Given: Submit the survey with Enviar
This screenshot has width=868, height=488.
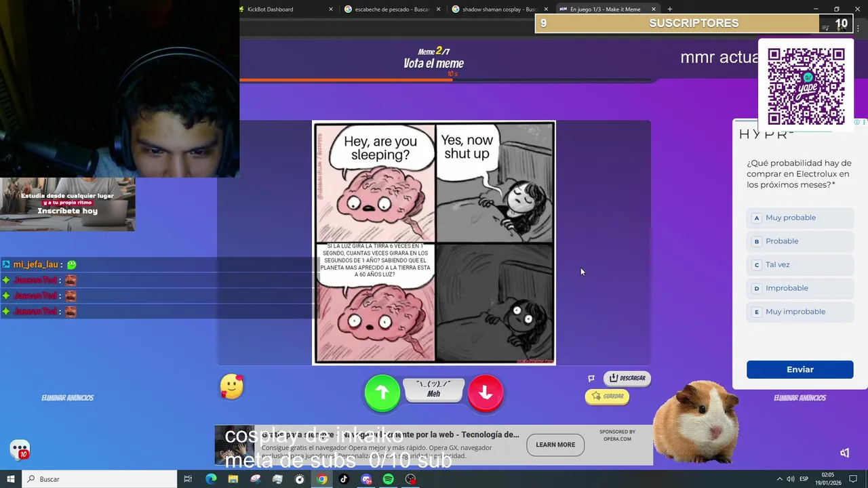Looking at the screenshot, I should click(800, 369).
